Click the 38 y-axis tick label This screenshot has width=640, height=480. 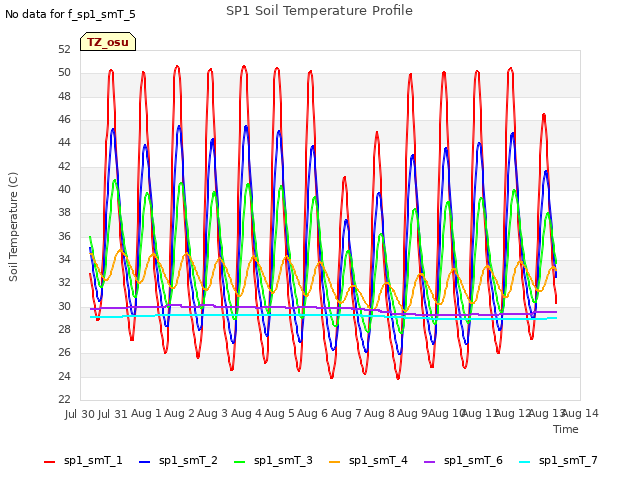pos(64,213)
